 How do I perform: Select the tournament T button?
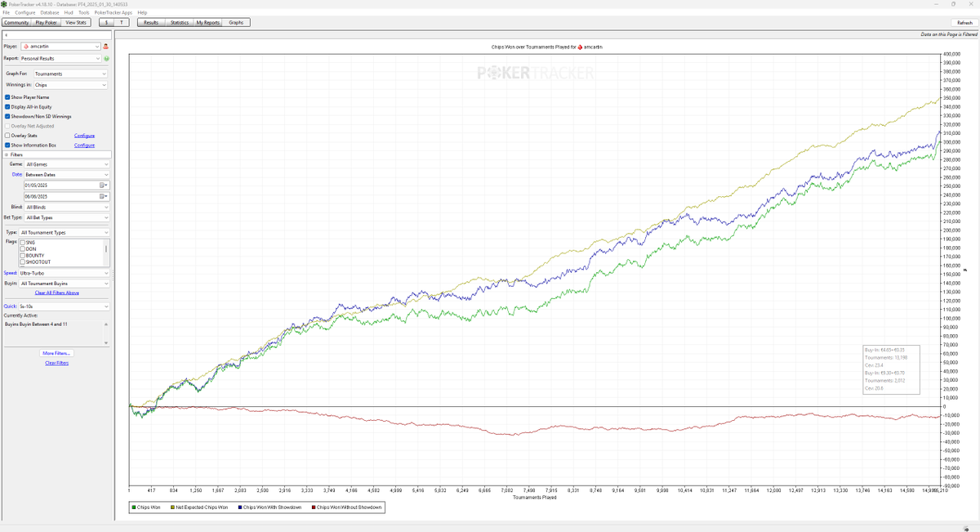pos(121,23)
